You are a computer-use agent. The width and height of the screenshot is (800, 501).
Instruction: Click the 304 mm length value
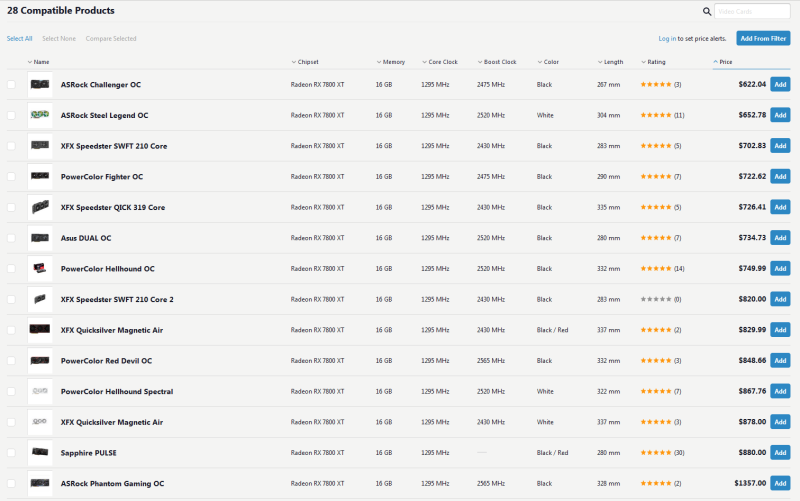point(609,115)
